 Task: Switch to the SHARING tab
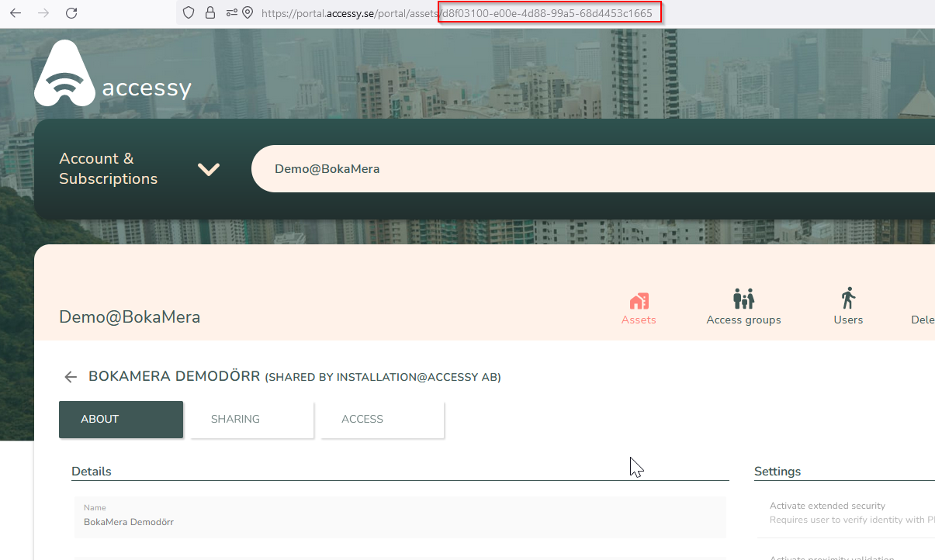tap(252, 420)
